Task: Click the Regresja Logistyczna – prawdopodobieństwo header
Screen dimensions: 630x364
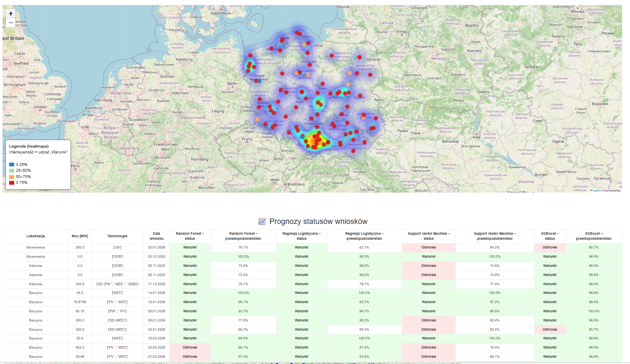Action: click(364, 236)
